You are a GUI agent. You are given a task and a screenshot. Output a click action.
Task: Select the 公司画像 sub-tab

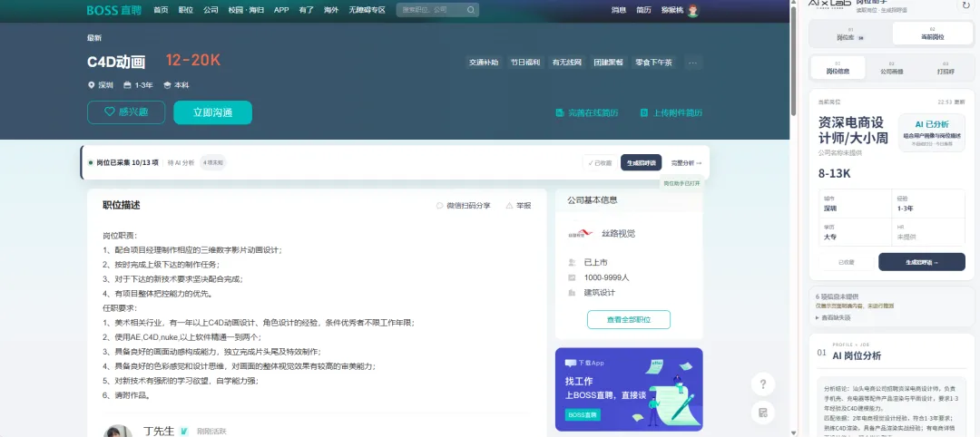[892, 67]
